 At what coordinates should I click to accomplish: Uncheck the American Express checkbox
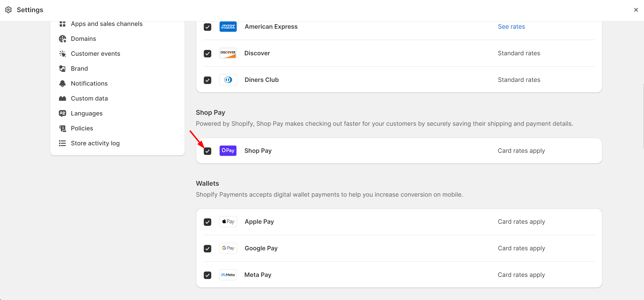208,27
